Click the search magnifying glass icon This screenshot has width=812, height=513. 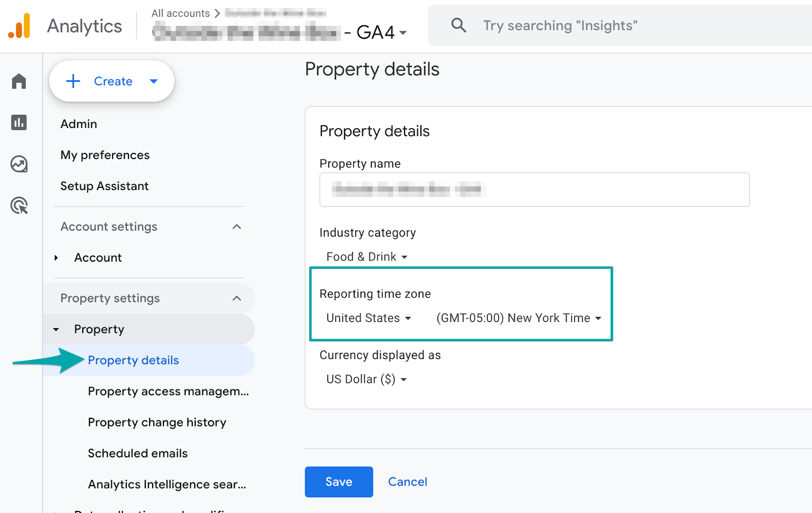pos(458,25)
